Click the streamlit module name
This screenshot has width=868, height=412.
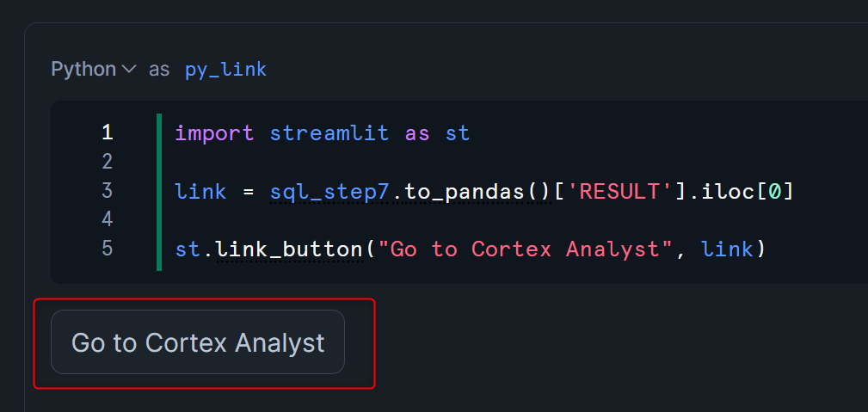(x=329, y=133)
